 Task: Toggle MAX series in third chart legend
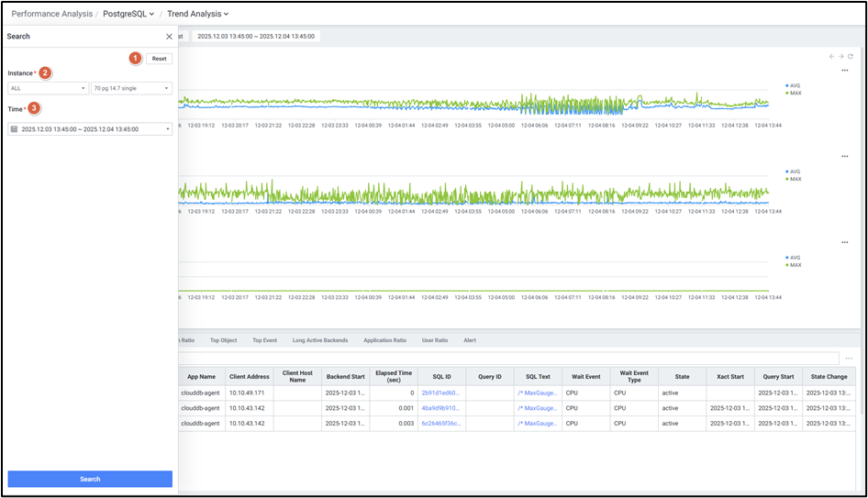[x=794, y=265]
